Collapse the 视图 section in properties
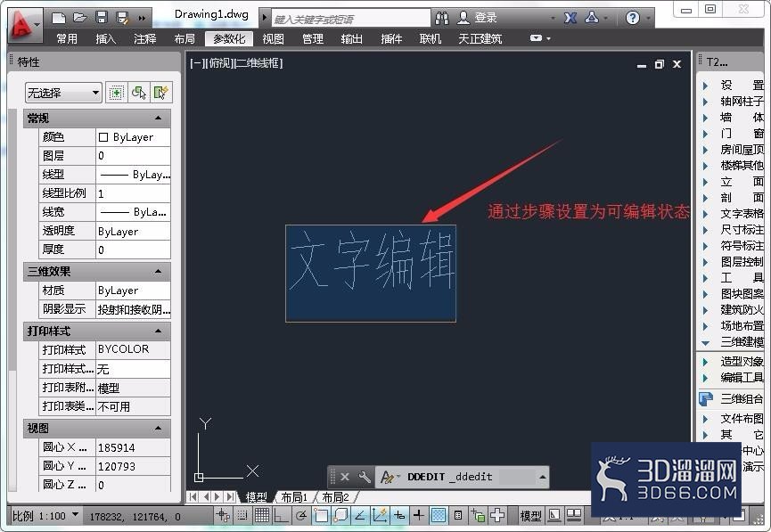This screenshot has height=532, width=771. click(x=159, y=429)
